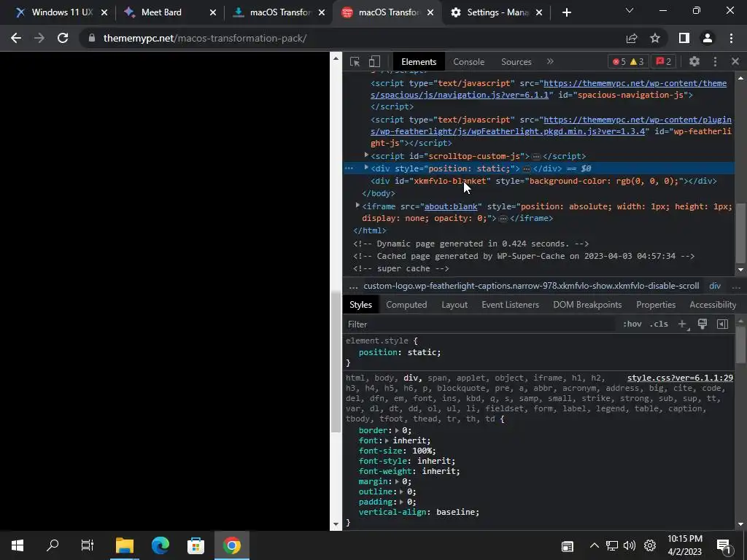Expand the font shorthand property triangle

click(387, 440)
